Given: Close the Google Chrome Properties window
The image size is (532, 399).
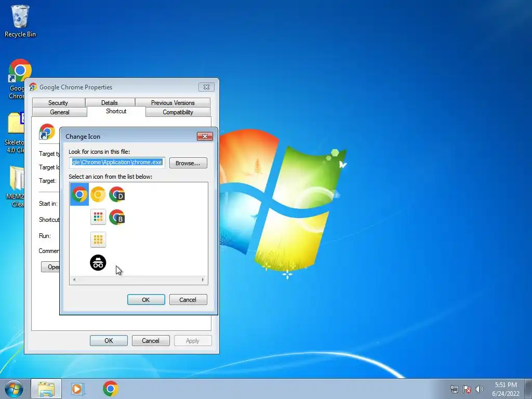Looking at the screenshot, I should pos(206,87).
